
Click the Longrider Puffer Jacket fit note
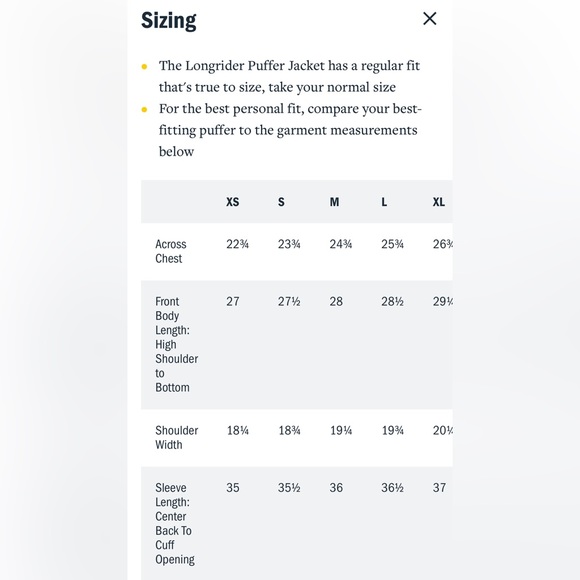coord(289,76)
